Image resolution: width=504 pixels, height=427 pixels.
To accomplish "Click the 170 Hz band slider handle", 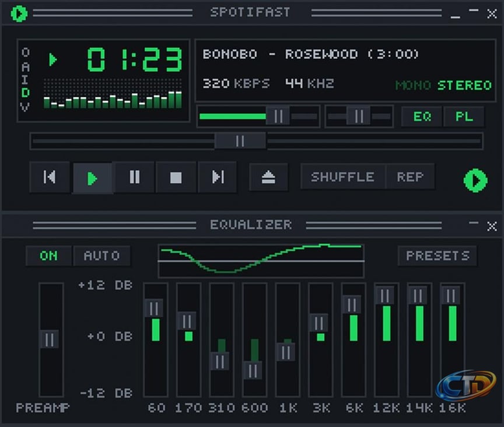I will tap(187, 321).
